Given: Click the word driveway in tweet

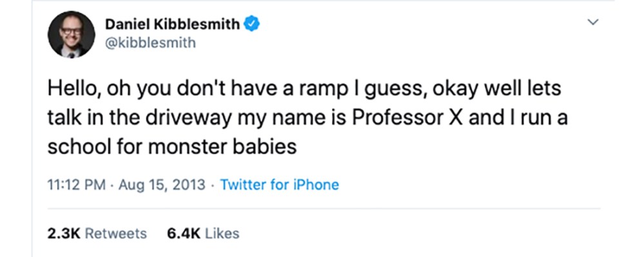Looking at the screenshot, I should pos(188,119).
